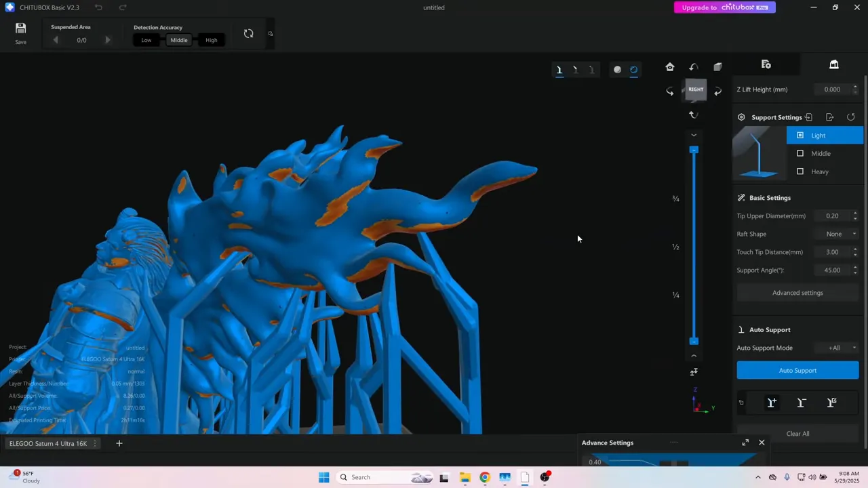Expand the Advanced settings section
Image resolution: width=868 pixels, height=488 pixels.
[x=797, y=293]
